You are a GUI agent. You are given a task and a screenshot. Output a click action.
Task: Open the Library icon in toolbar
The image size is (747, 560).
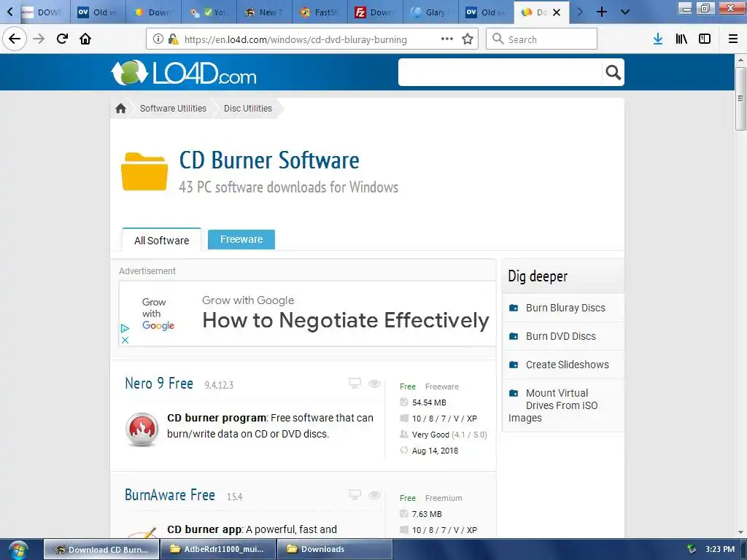[x=681, y=39]
